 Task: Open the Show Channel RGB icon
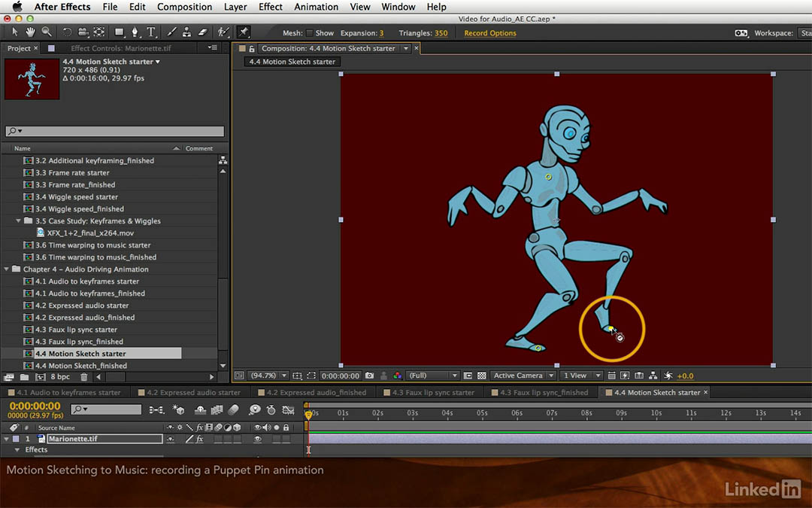[397, 376]
